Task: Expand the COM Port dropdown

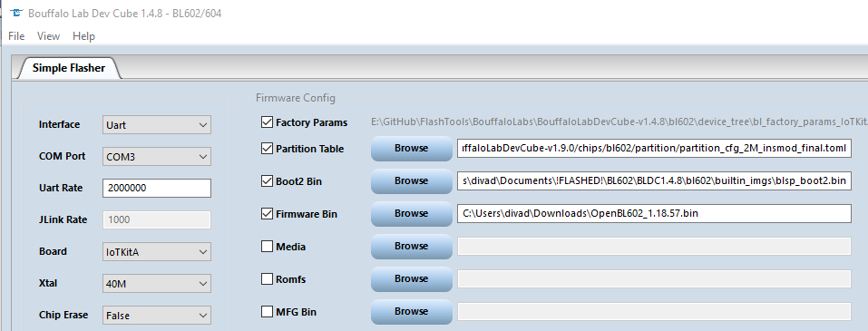Action: point(157,157)
